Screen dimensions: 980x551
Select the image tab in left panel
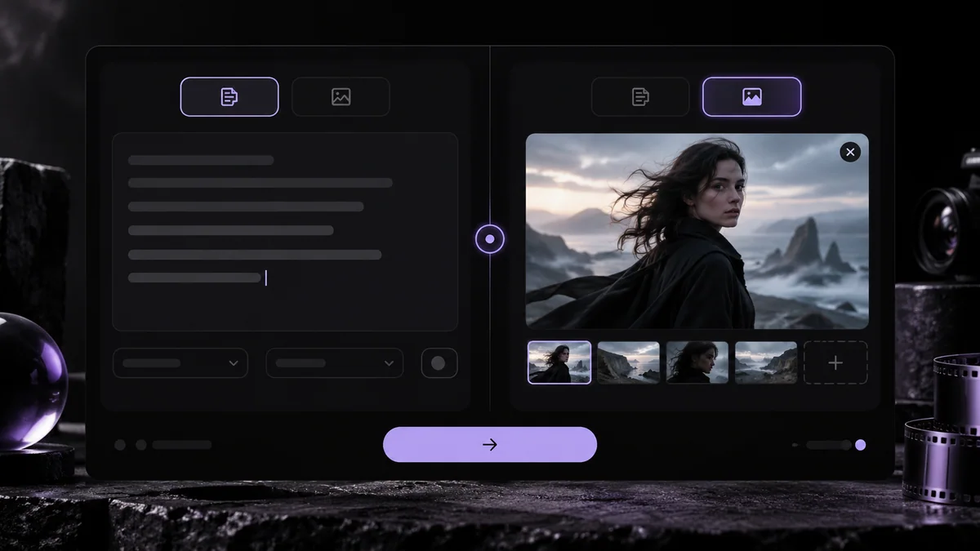click(x=341, y=96)
